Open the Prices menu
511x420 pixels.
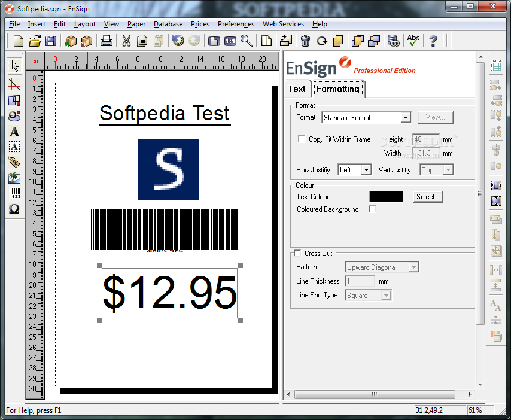click(200, 24)
